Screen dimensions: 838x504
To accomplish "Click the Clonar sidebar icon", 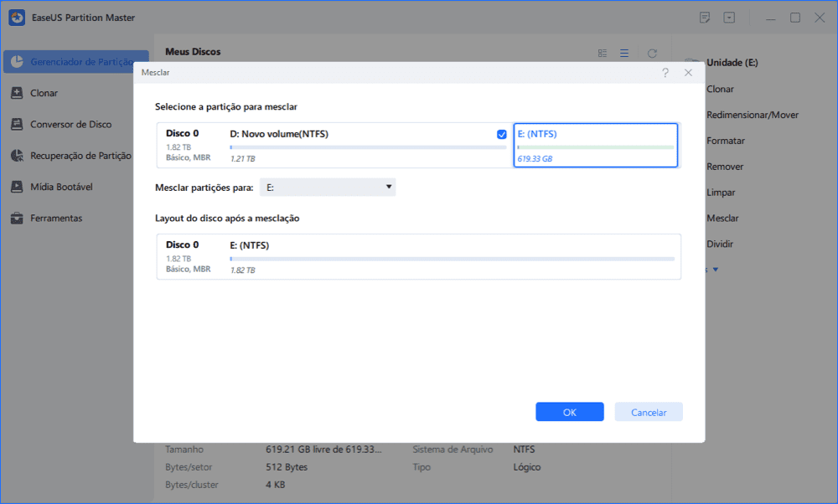I will (x=17, y=93).
